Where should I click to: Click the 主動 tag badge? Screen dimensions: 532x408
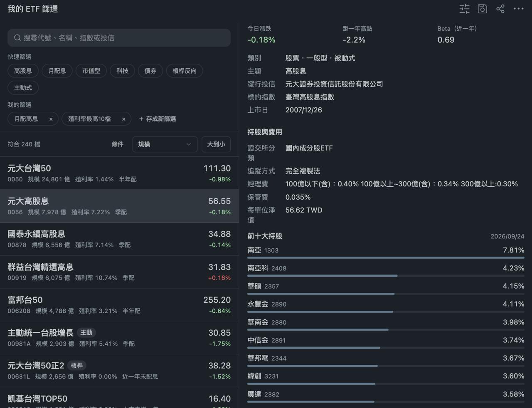pyautogui.click(x=86, y=333)
